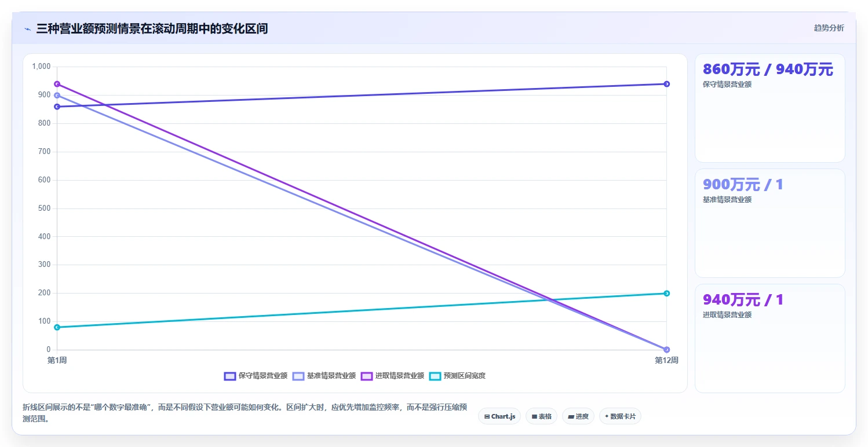Click the 趋势分析 label in header
Screen dimensions: 868x447
[829, 28]
